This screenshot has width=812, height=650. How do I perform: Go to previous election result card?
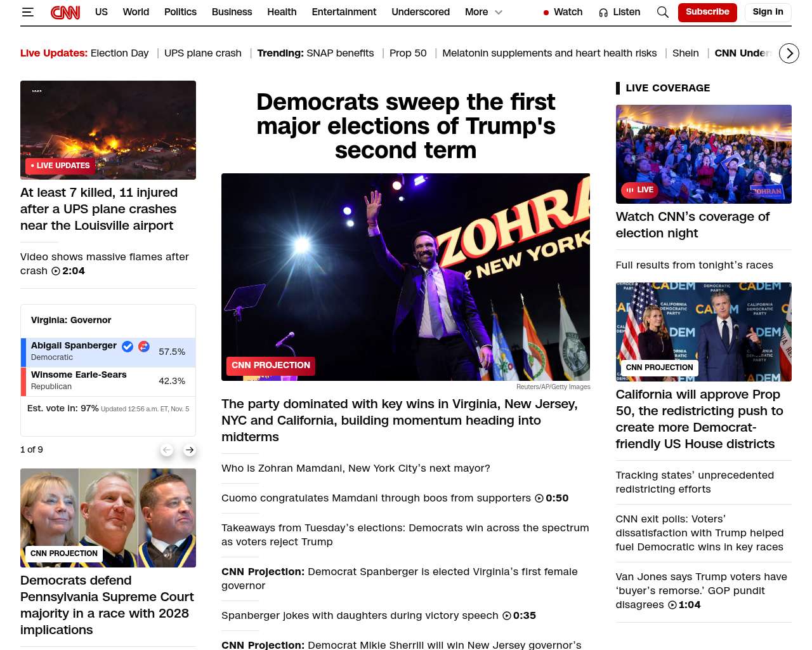pos(167,449)
